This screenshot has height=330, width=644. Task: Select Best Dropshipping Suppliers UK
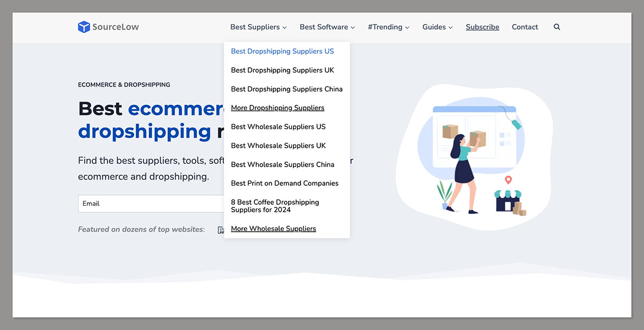[282, 70]
